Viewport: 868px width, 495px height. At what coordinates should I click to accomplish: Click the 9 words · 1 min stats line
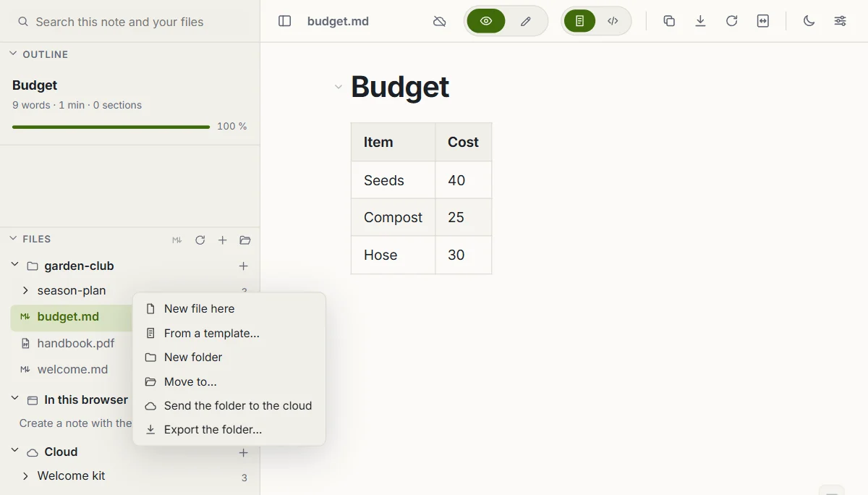(x=77, y=105)
